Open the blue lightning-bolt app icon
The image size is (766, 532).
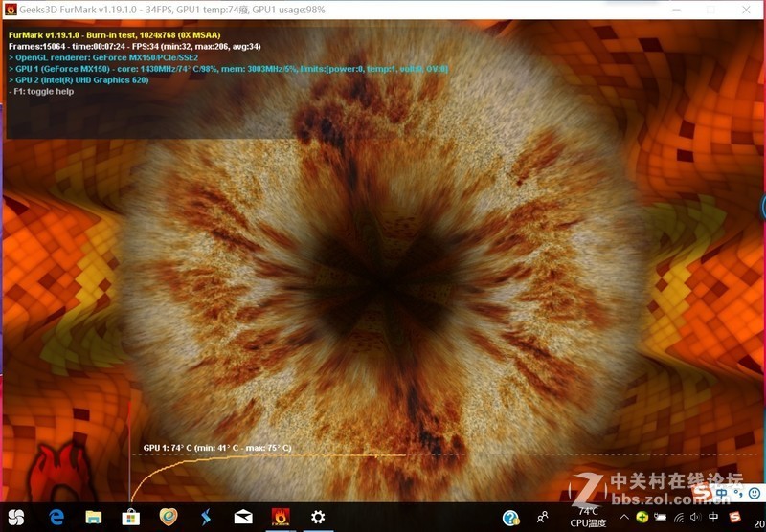tap(206, 517)
